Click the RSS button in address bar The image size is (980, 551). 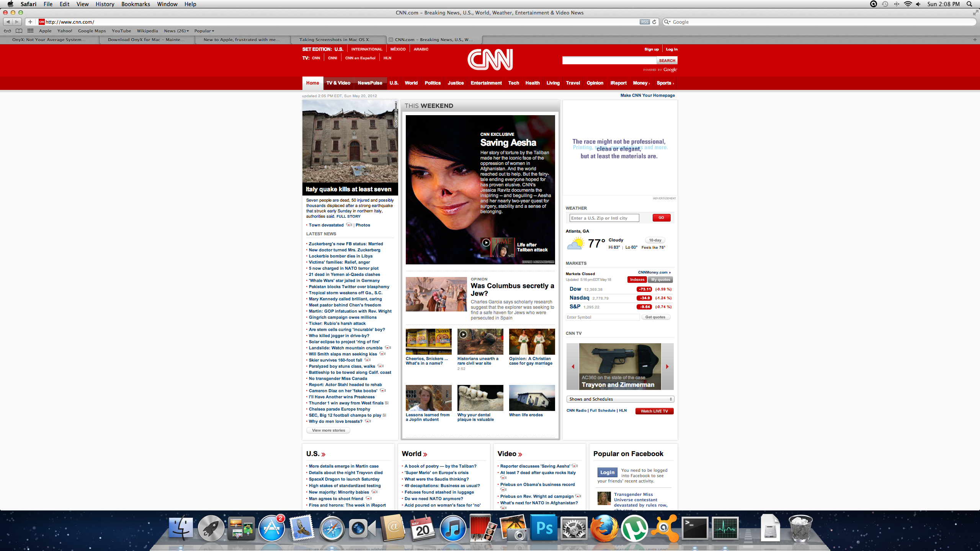pos(645,22)
